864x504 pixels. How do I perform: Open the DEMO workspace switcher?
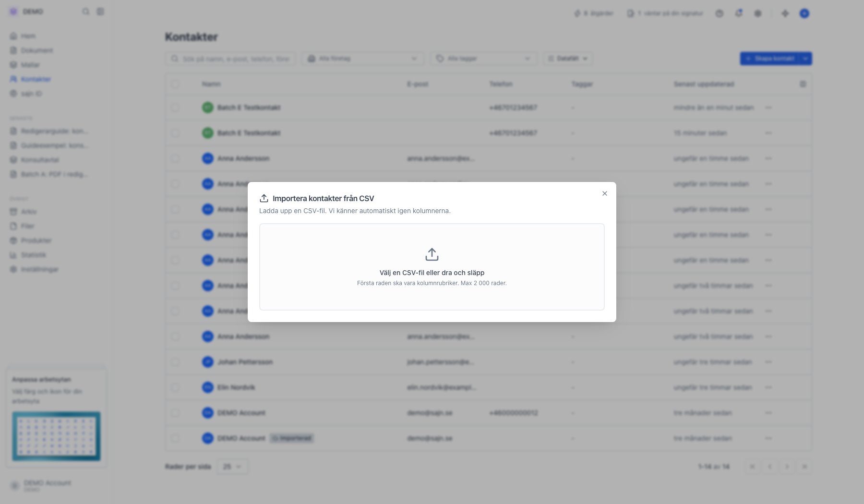click(27, 12)
